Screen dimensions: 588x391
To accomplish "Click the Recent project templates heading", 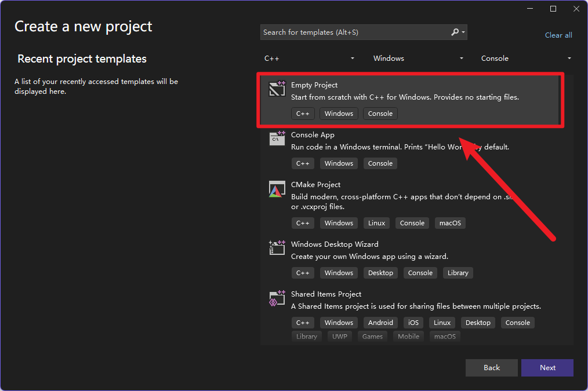I will tap(82, 59).
